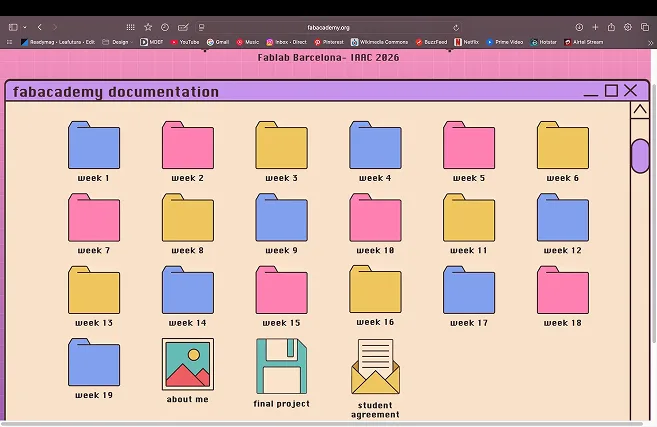Close the fabacademy documentation window
The width and height of the screenshot is (657, 427).
point(630,91)
